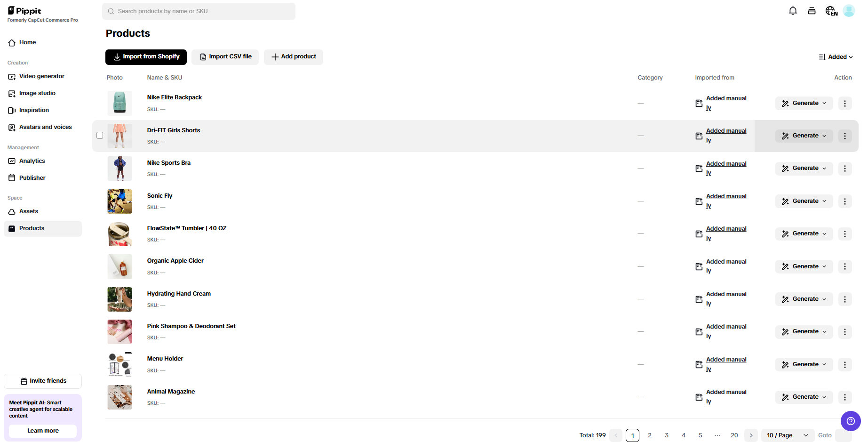Navigate to Home in the sidebar
The image size is (868, 442).
pyautogui.click(x=27, y=42)
